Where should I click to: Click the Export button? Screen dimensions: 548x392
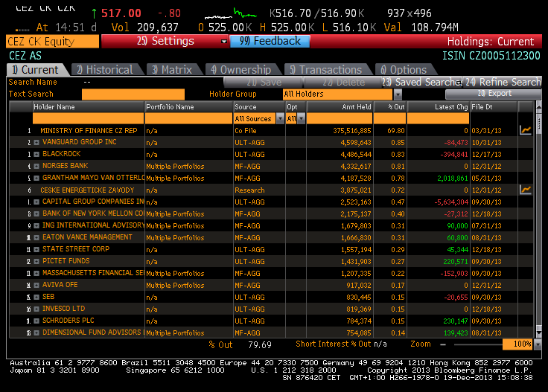coord(494,94)
